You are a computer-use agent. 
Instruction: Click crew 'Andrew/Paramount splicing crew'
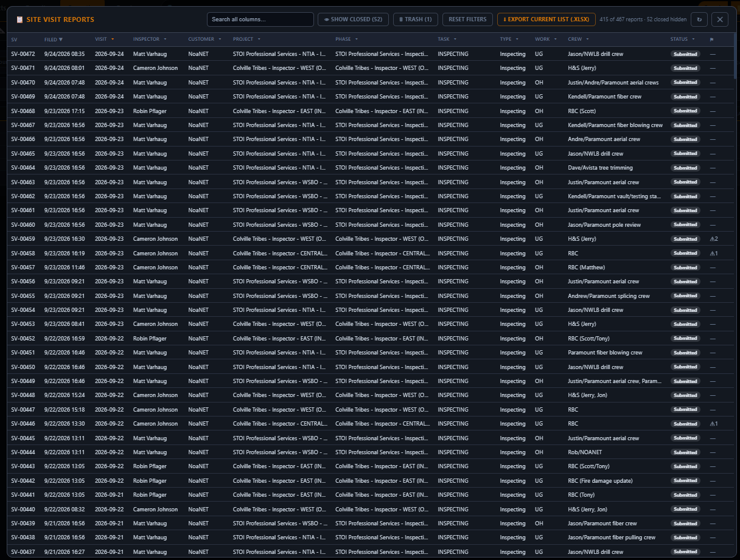tap(609, 296)
